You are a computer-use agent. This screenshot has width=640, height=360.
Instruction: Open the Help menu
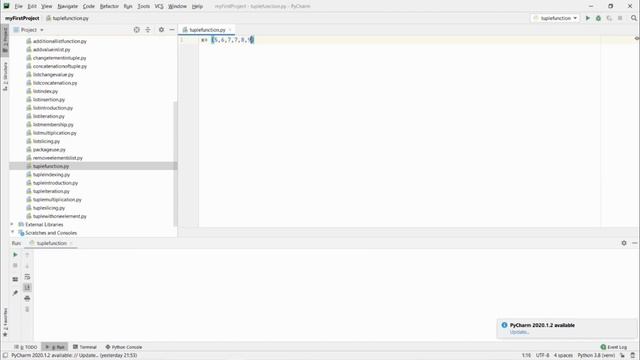point(197,6)
